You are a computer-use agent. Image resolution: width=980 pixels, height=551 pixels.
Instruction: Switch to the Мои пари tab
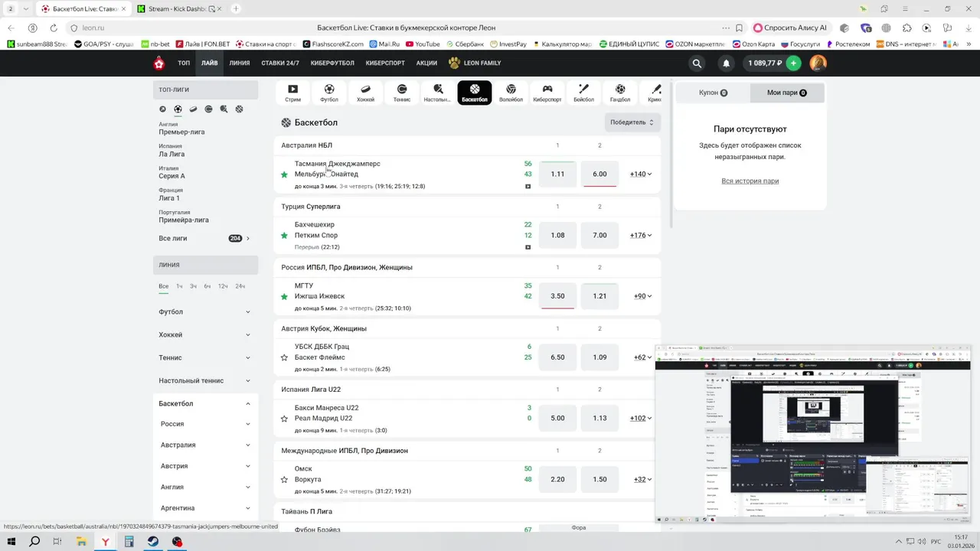point(787,93)
